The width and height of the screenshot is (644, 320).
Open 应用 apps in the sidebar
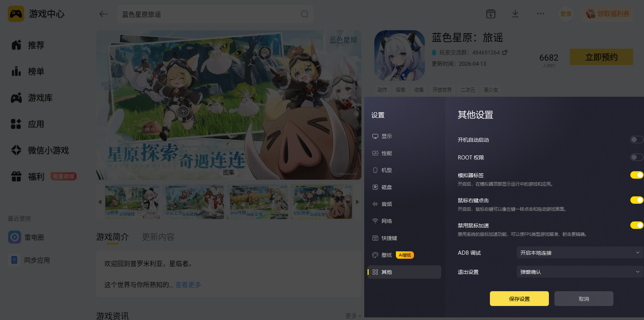pos(28,124)
